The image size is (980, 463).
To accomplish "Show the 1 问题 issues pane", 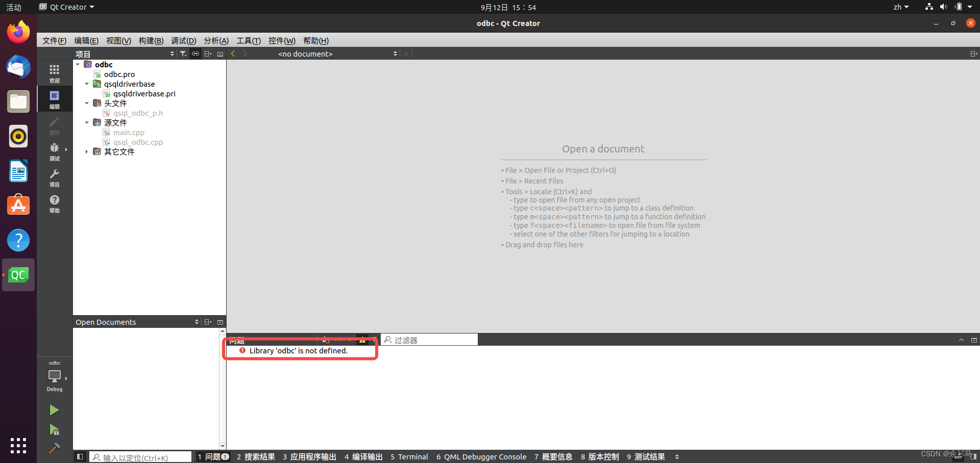I will pos(213,457).
